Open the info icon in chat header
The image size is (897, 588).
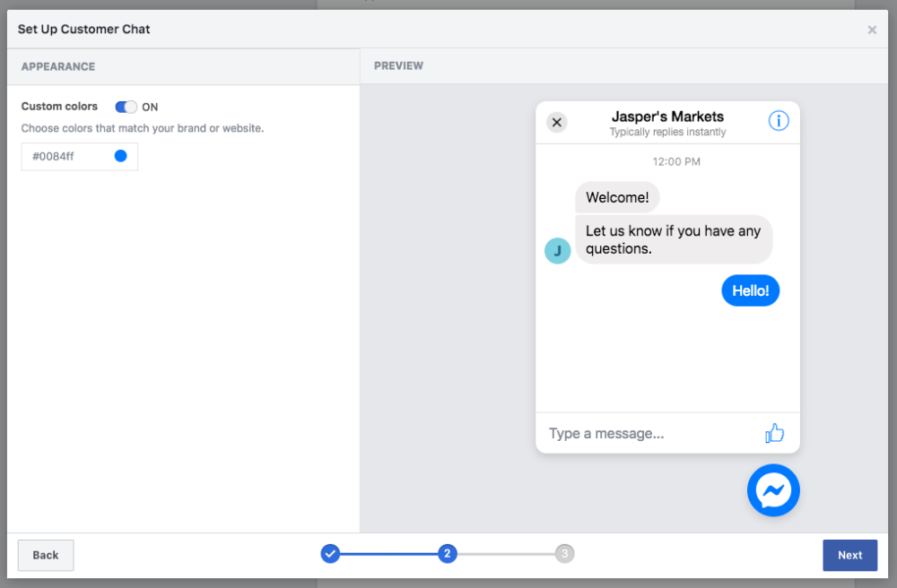779,121
